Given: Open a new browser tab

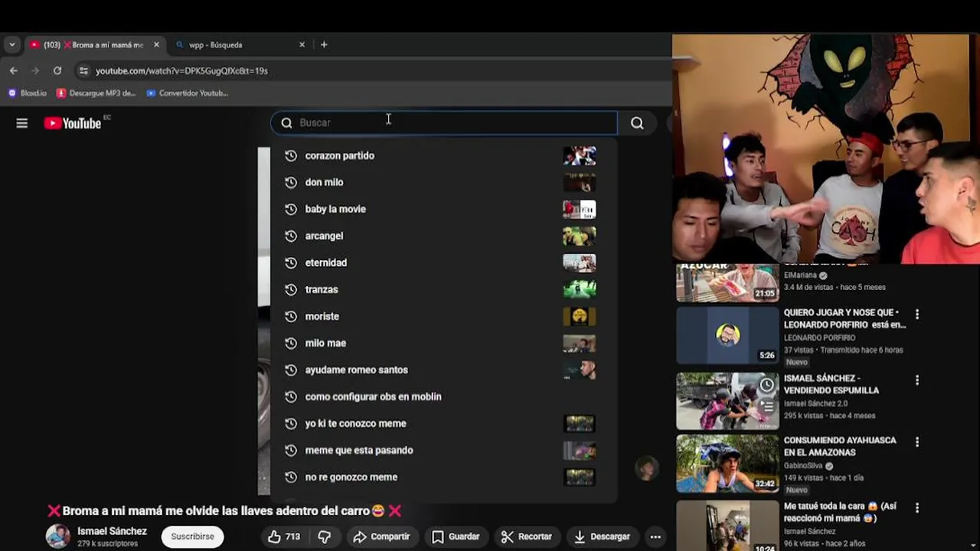Looking at the screenshot, I should pos(324,44).
